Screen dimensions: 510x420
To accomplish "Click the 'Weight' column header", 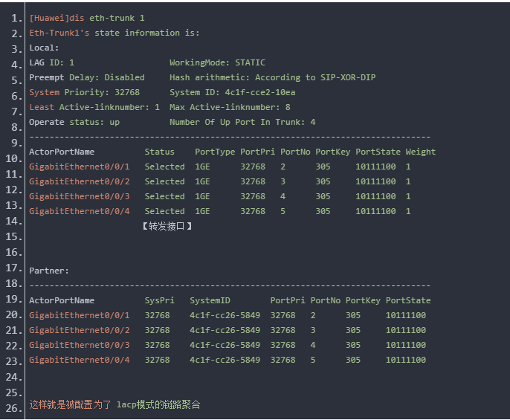I will pyautogui.click(x=421, y=152).
